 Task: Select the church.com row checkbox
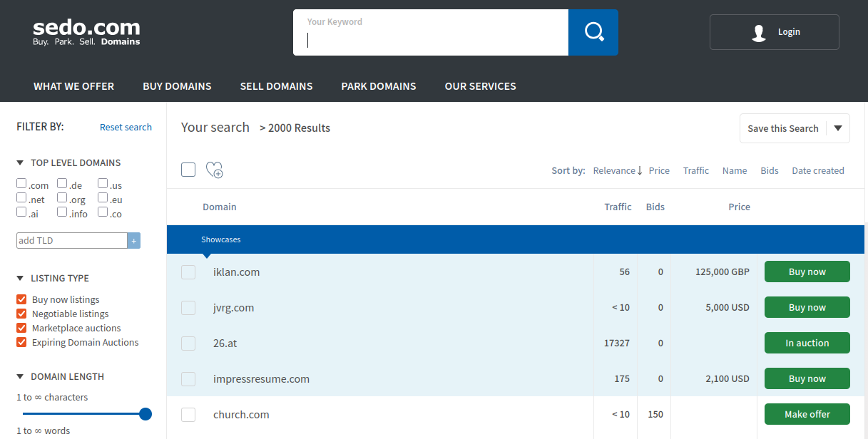point(188,415)
